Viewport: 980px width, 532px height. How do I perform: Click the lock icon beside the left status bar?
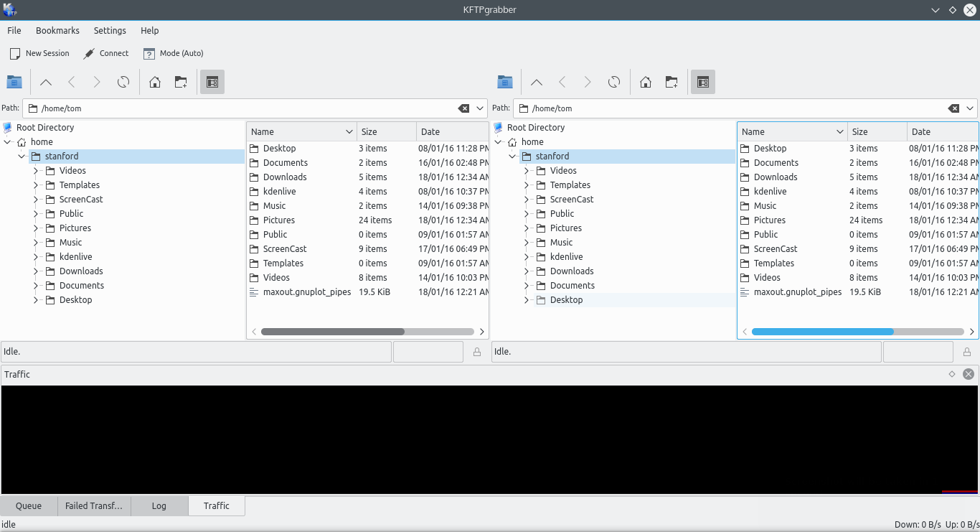[x=477, y=353]
